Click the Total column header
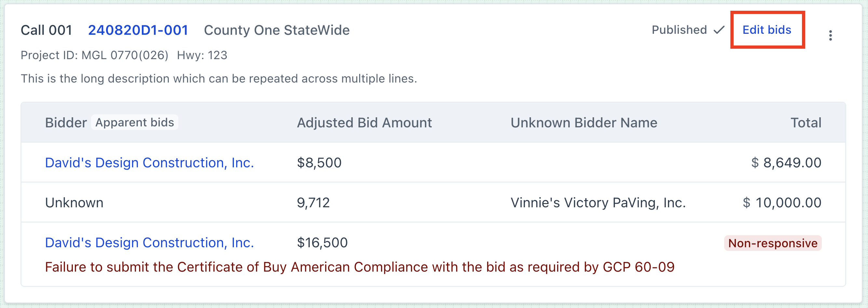868x308 pixels. point(806,123)
